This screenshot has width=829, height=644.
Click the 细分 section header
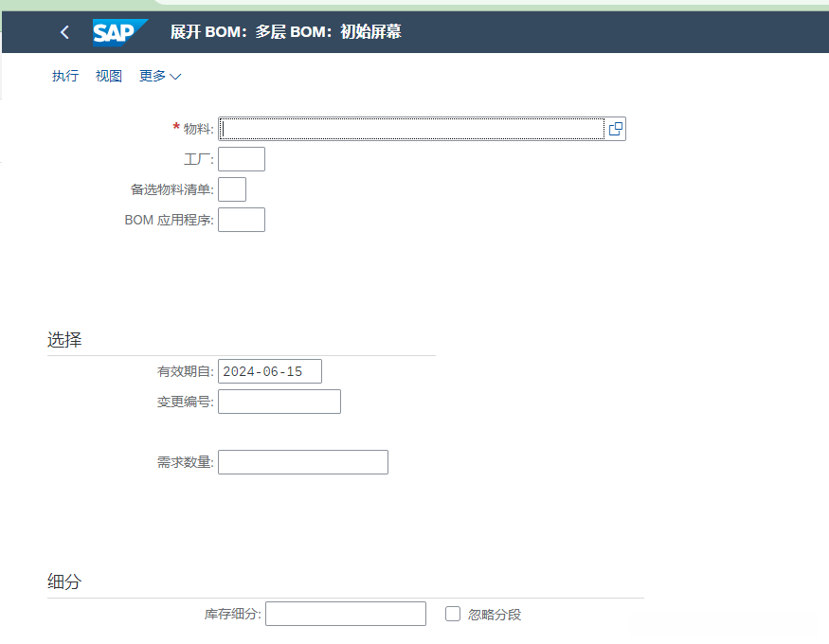[64, 582]
